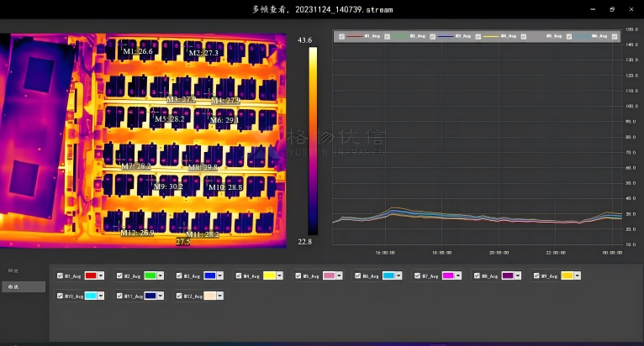
Task: Click the 22.8 minimum temperature scale value
Action: click(x=304, y=242)
